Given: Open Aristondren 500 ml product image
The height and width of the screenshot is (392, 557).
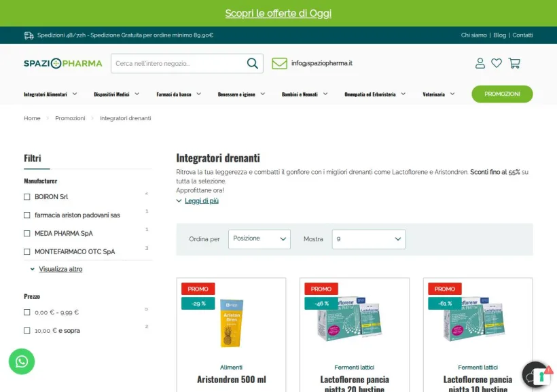Looking at the screenshot, I should click(x=231, y=323).
